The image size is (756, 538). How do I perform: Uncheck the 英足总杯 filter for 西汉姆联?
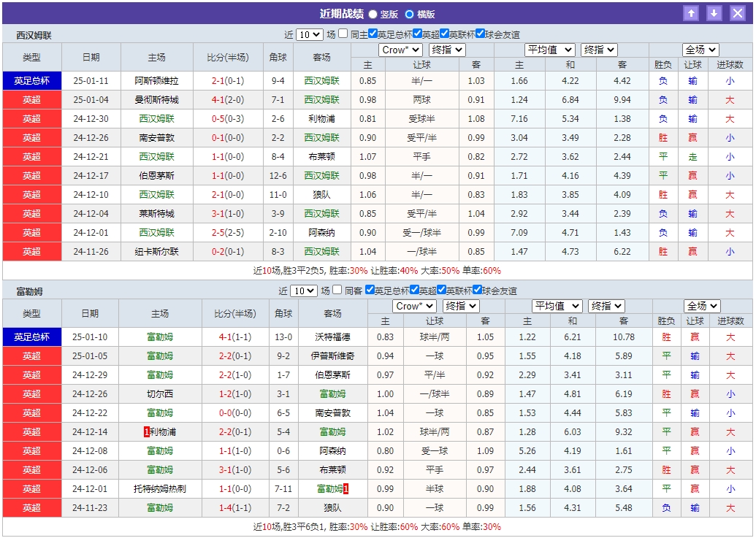373,32
